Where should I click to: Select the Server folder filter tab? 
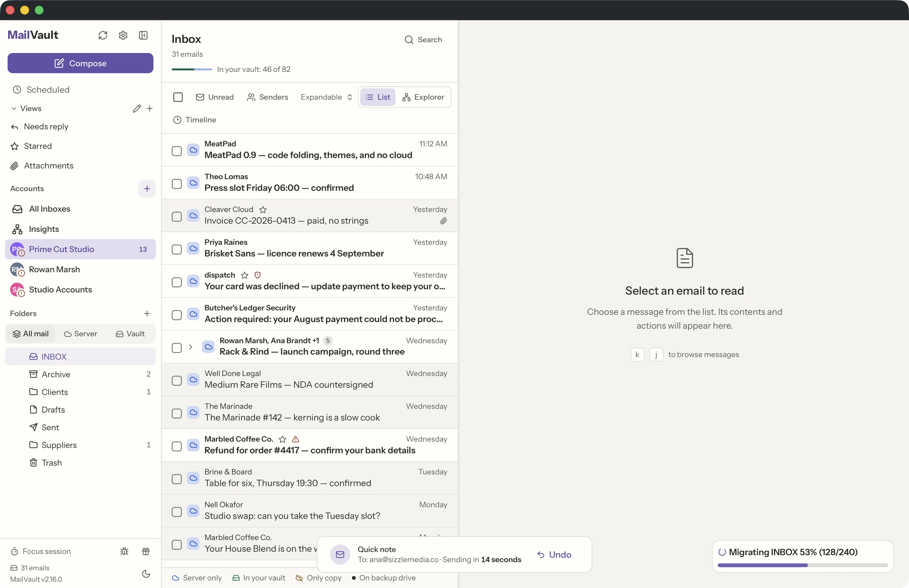point(80,334)
